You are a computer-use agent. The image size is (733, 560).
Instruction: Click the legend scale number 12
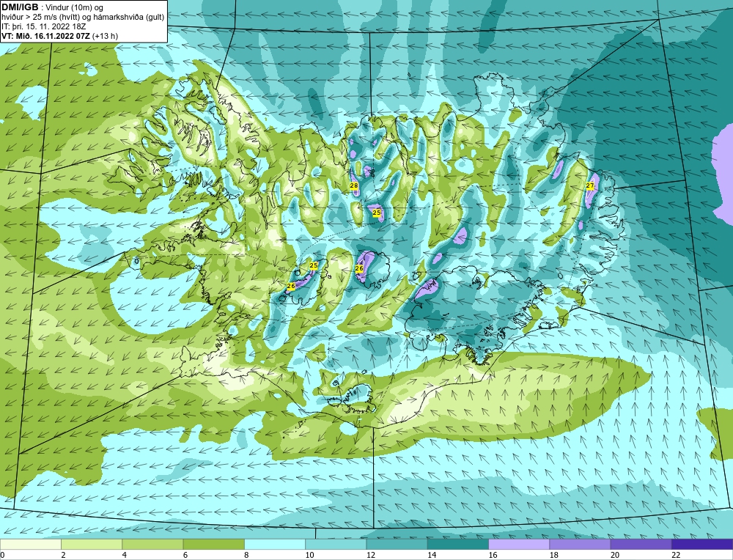370,556
